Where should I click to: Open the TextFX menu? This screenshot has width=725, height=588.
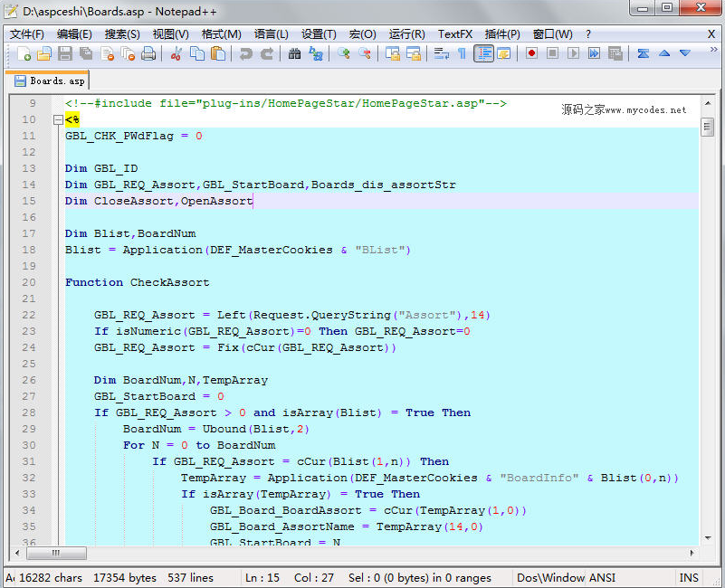[455, 34]
